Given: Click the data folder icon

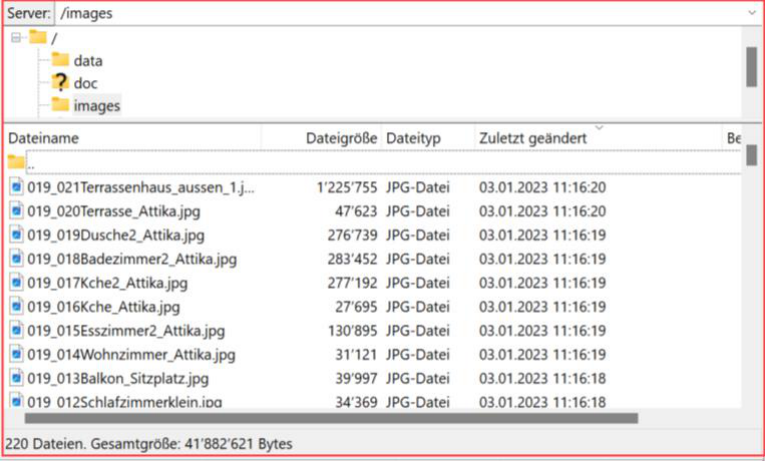Looking at the screenshot, I should click(x=60, y=60).
